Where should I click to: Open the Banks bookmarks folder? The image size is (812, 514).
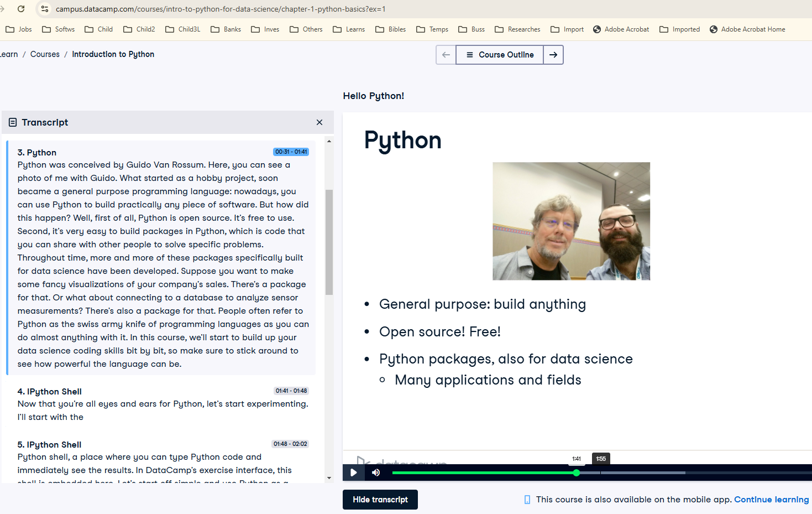point(226,29)
